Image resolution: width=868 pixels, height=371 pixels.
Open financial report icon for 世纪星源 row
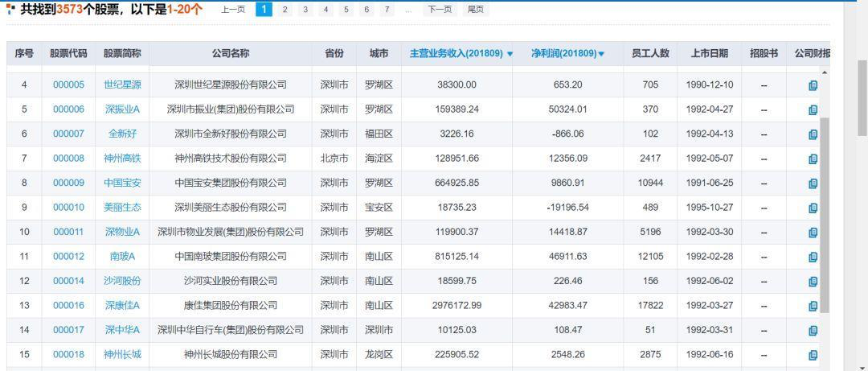(x=813, y=85)
